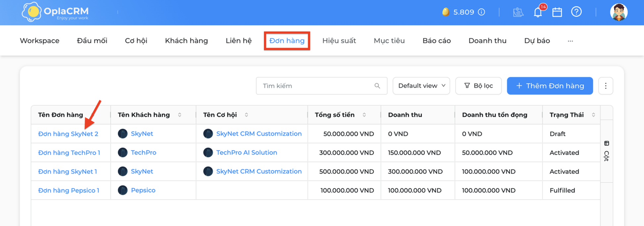
Task: Click the TechPro AI Solution opportunity icon
Action: click(208, 152)
